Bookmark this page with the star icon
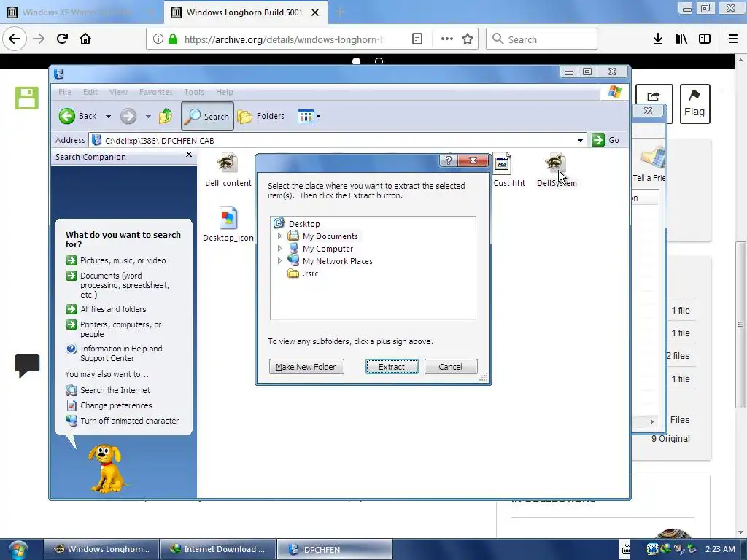The image size is (747, 560). click(468, 39)
